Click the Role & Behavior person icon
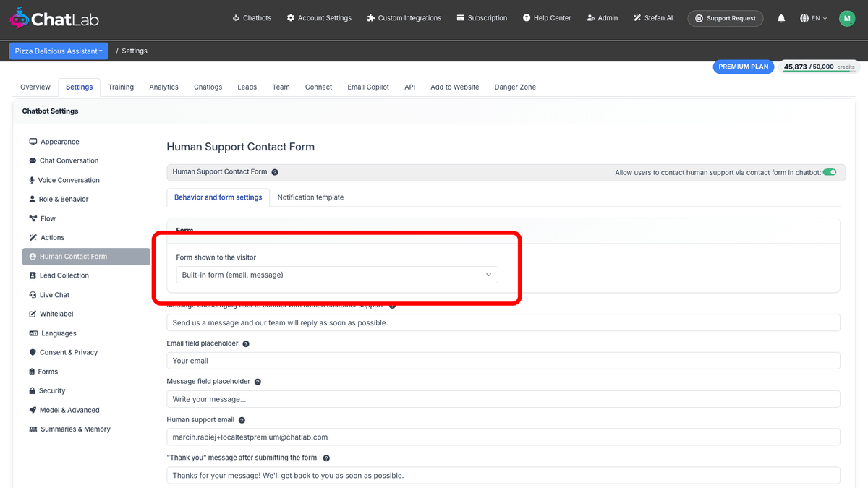The width and height of the screenshot is (868, 488). [x=32, y=199]
